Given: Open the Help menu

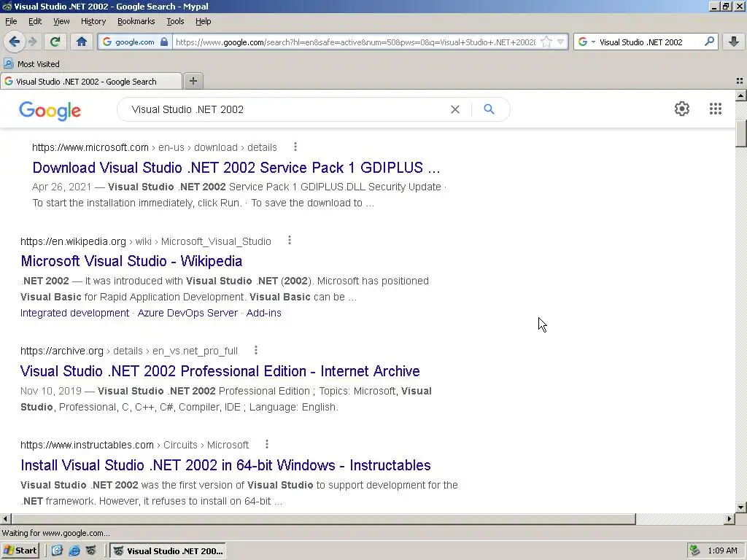Looking at the screenshot, I should pos(203,21).
